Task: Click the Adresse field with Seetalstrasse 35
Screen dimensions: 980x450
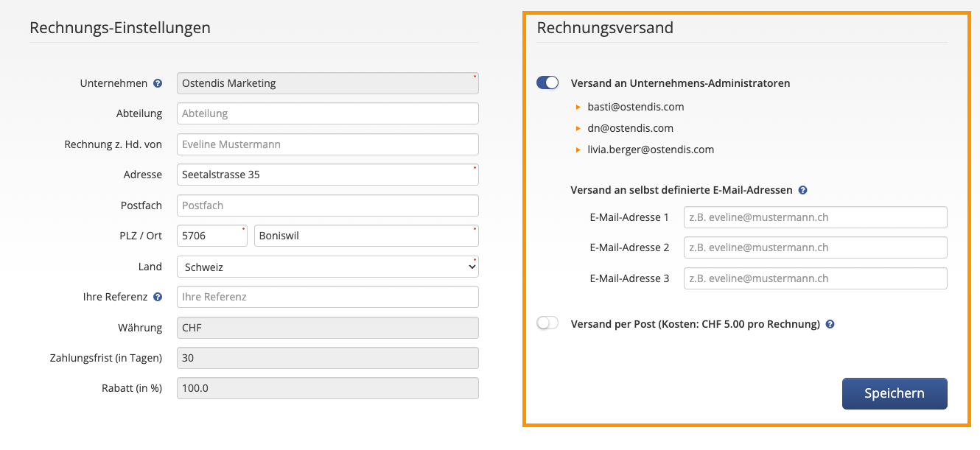Action: click(328, 175)
